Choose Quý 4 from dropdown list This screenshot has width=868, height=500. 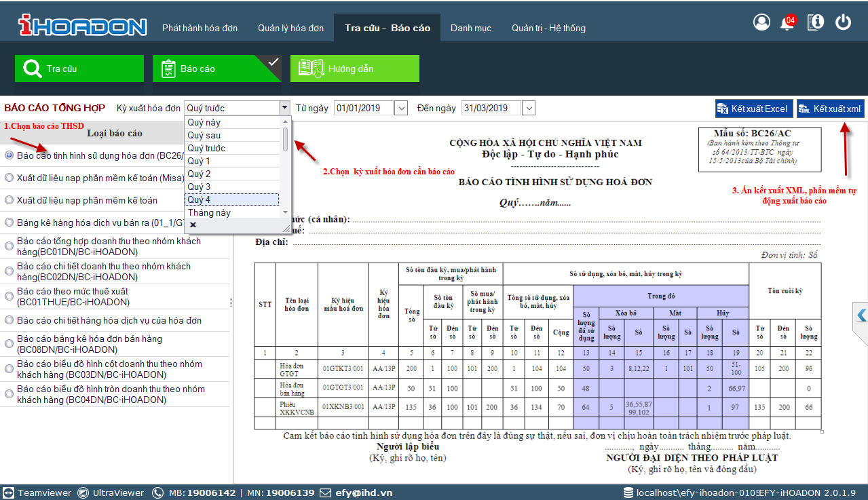pyautogui.click(x=233, y=199)
